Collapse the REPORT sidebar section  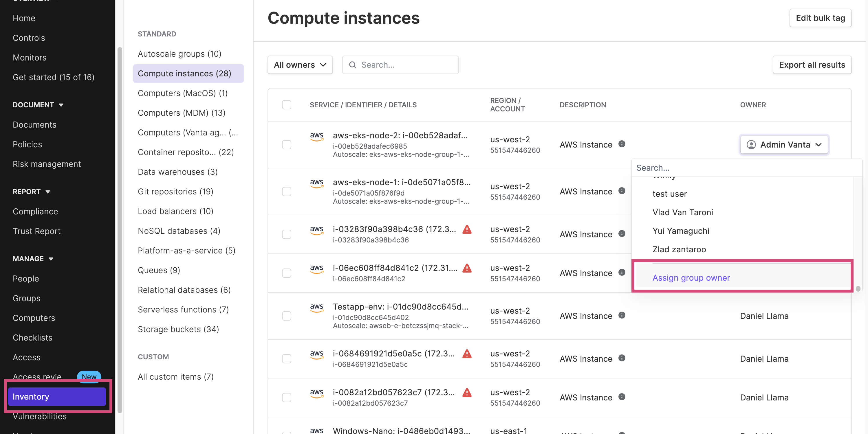[x=31, y=192]
